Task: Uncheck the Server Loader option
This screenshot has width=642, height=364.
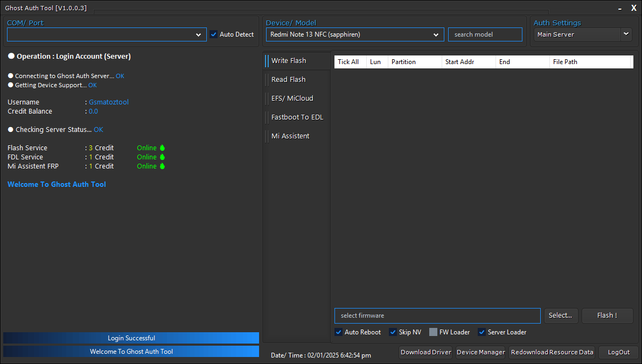Action: point(481,332)
